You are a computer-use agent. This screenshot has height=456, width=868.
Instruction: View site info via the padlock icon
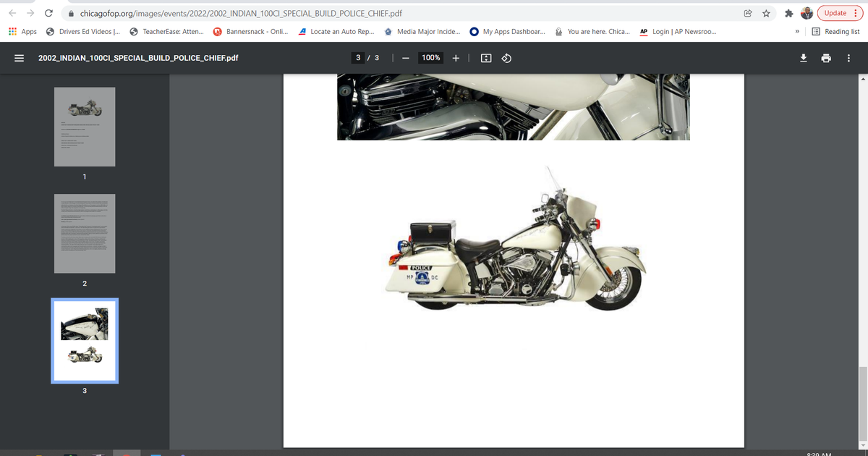[x=72, y=13]
